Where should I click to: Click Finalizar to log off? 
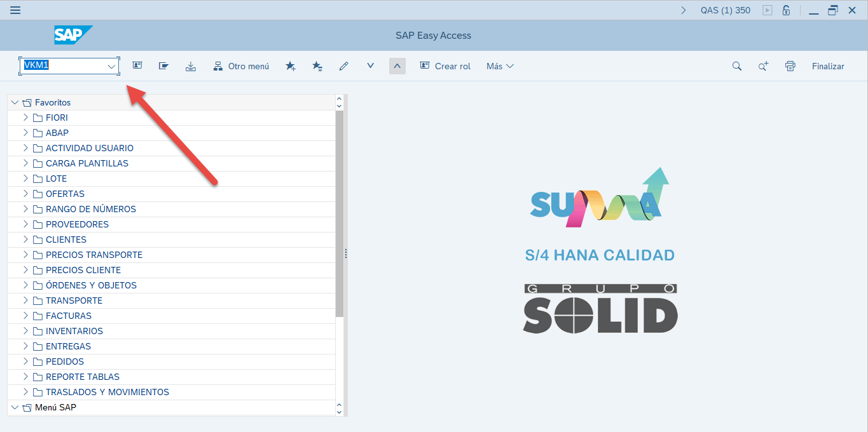tap(828, 66)
